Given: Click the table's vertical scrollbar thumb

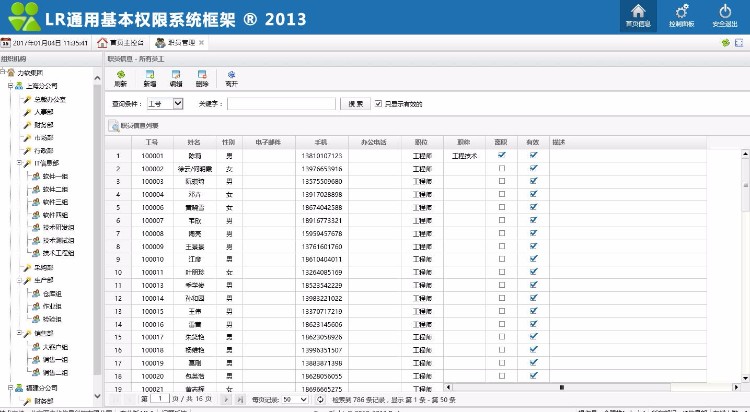Looking at the screenshot, I should pos(745,186).
